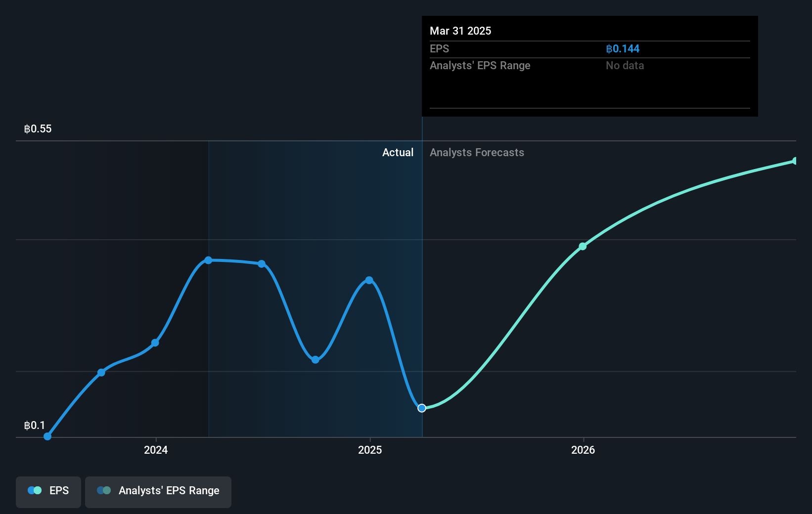This screenshot has height=514, width=812.
Task: Click the 2026 forecast data point
Action: click(583, 246)
